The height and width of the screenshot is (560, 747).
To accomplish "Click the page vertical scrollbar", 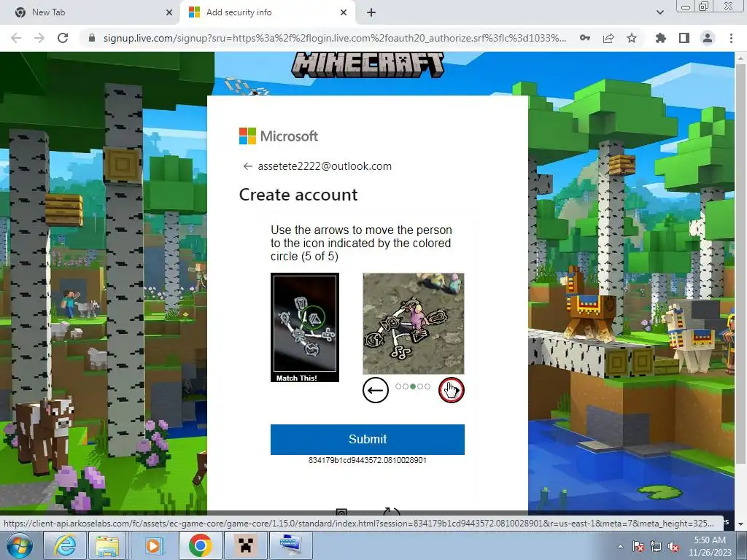I will pos(740,262).
